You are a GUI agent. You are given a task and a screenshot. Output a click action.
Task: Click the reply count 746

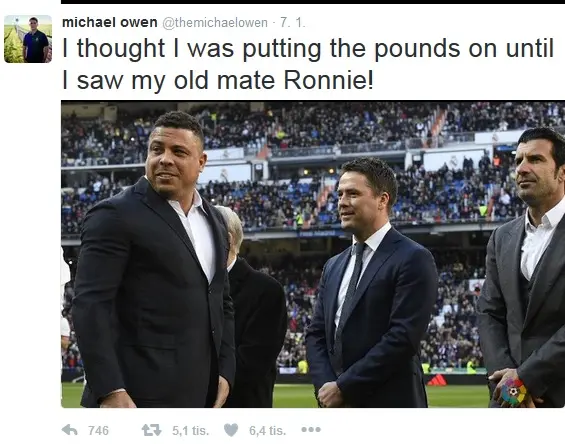coord(98,430)
